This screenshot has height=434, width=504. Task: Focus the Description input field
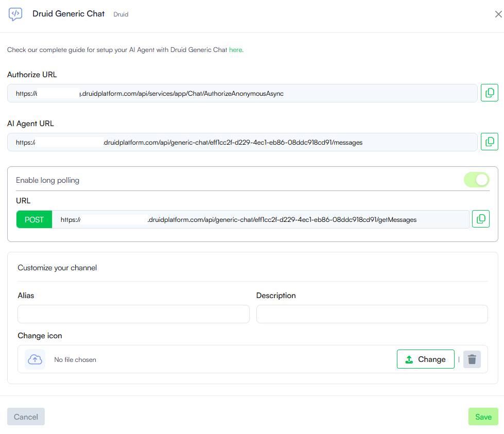(372, 314)
